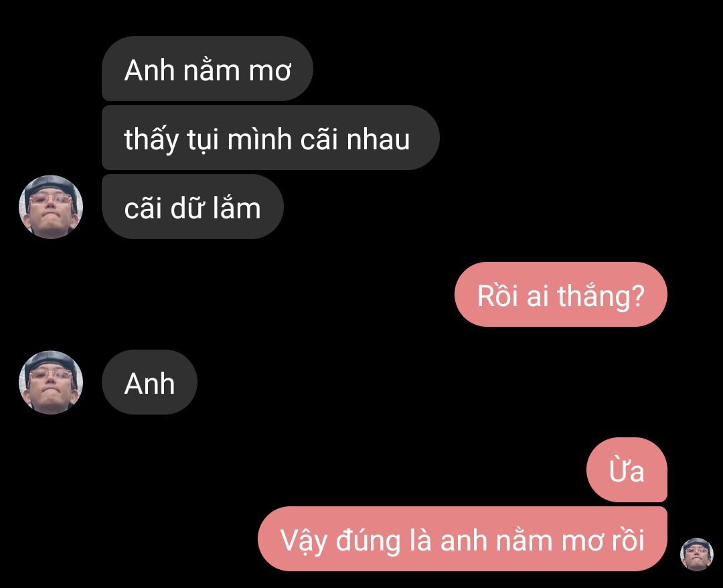This screenshot has width=723, height=588.
Task: Select the "cãi dữ lắm" message bubble
Action: (193, 207)
